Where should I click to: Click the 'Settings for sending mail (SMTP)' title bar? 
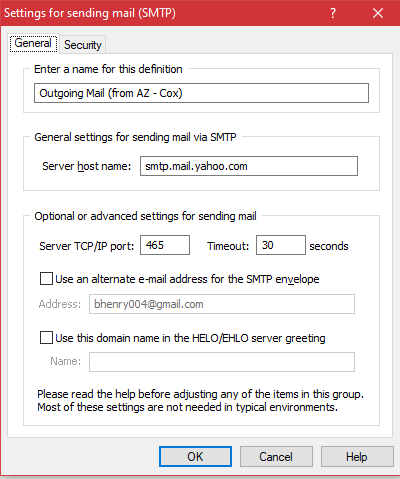pyautogui.click(x=90, y=13)
